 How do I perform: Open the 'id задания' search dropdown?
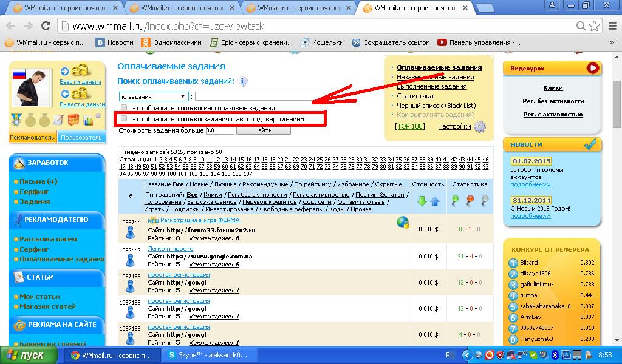[154, 96]
